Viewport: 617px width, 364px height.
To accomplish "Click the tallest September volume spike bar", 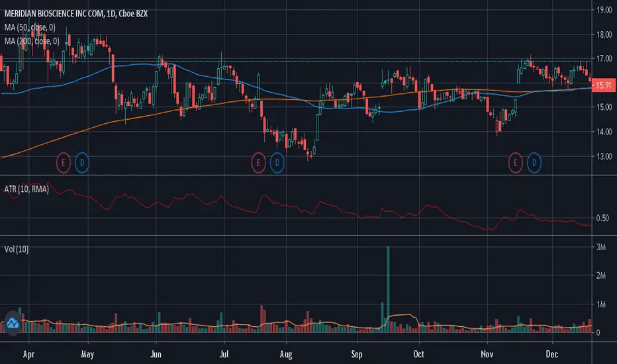I will click(x=388, y=290).
